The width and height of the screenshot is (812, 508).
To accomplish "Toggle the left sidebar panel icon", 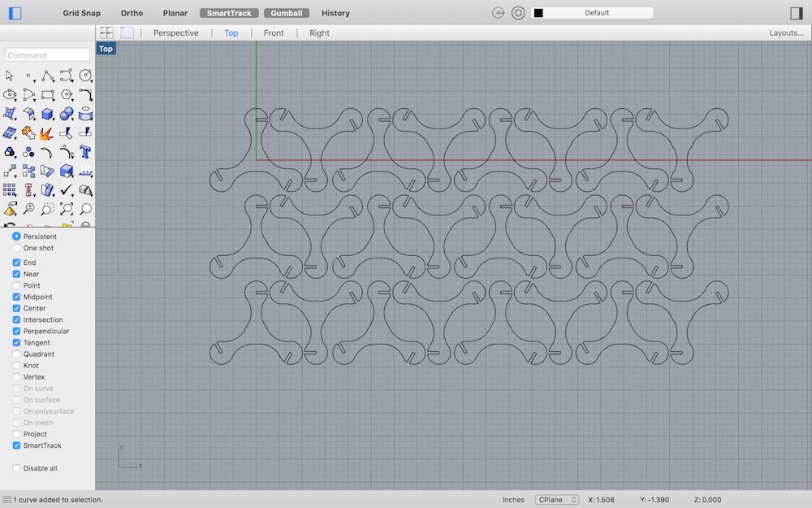I will pos(15,13).
